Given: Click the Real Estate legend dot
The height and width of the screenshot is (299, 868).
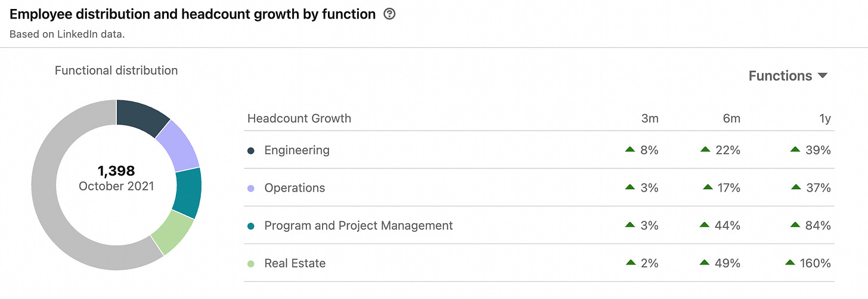Looking at the screenshot, I should click(251, 263).
